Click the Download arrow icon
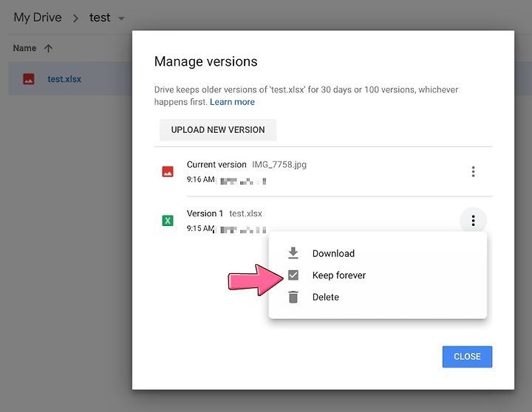The width and height of the screenshot is (532, 412). (x=293, y=253)
